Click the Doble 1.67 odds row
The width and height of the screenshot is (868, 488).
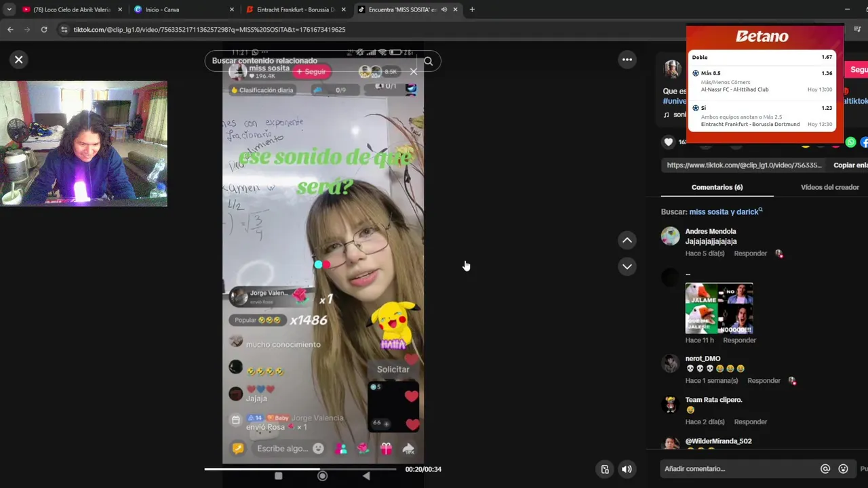coord(762,58)
